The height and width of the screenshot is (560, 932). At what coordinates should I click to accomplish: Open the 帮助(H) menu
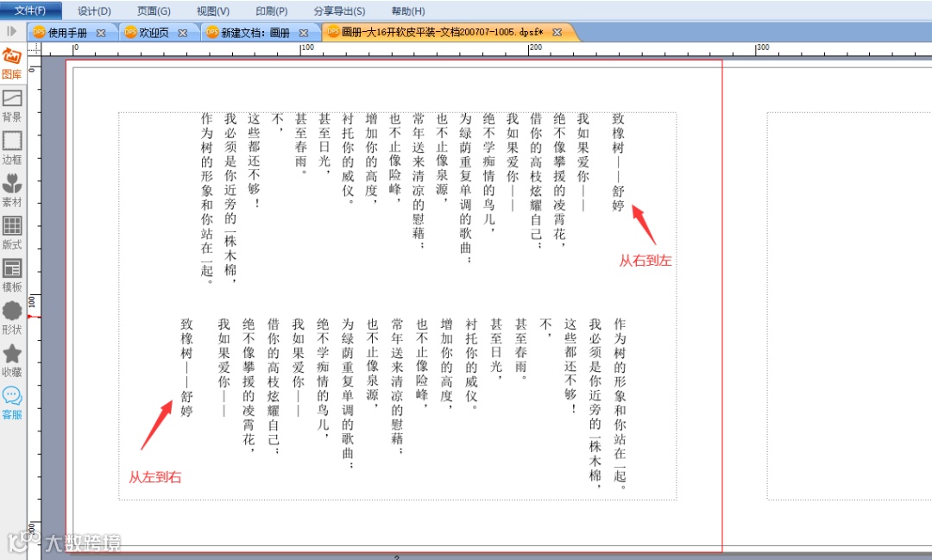click(x=407, y=10)
